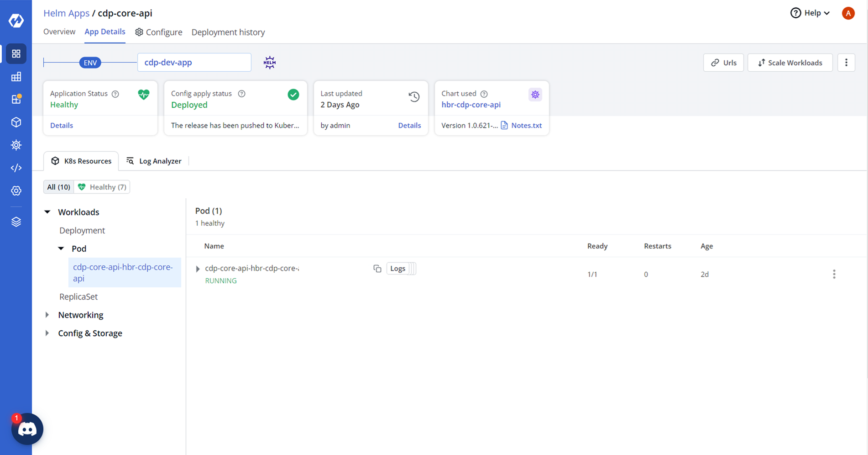Click the chart gear icon in Chart used card
This screenshot has width=868, height=455.
pyautogui.click(x=535, y=95)
